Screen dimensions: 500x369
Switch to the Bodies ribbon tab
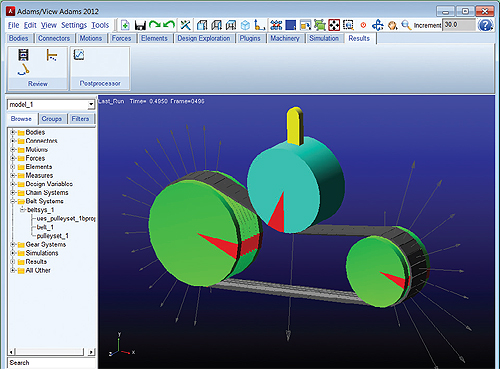click(19, 38)
